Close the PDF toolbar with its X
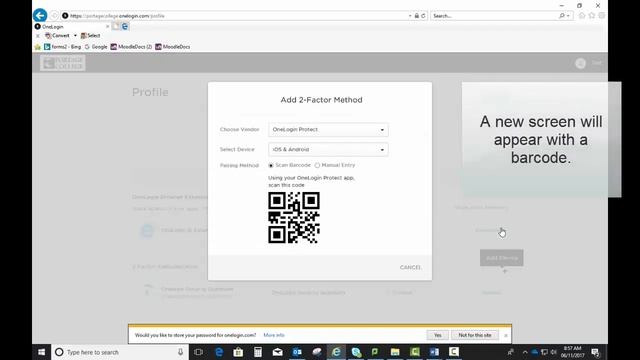The height and width of the screenshot is (360, 640). [x=38, y=36]
